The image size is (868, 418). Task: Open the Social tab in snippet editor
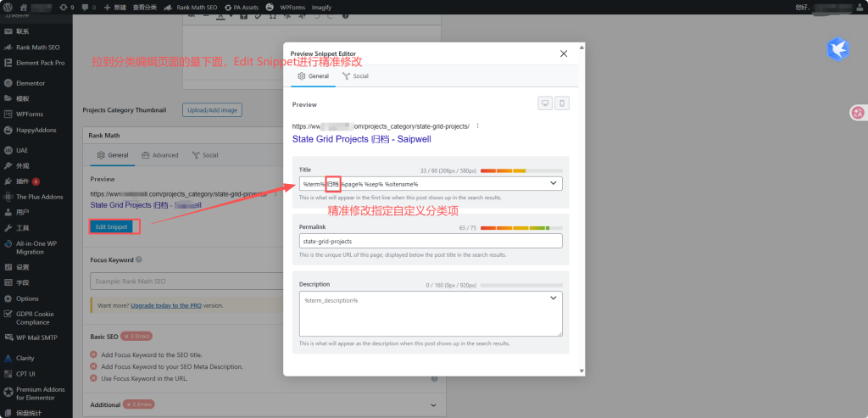pos(355,76)
